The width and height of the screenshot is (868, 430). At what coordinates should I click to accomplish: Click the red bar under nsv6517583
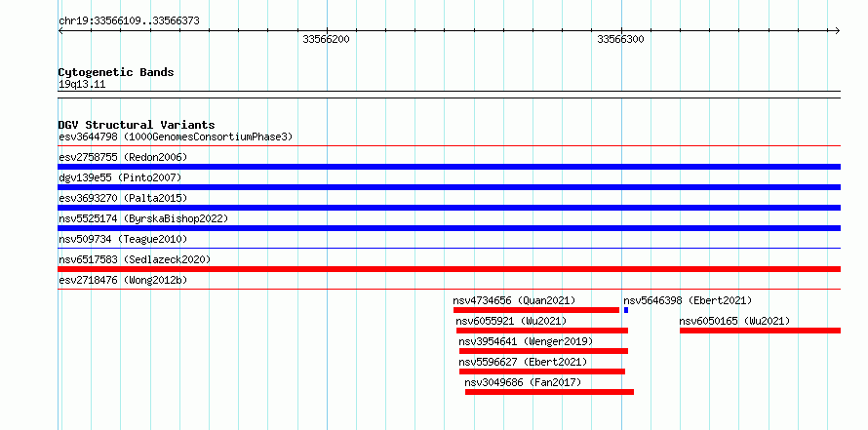click(450, 269)
